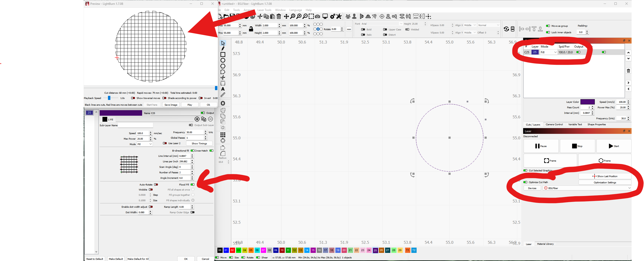Click the Move to Laser Position target icon

[x=382, y=16]
